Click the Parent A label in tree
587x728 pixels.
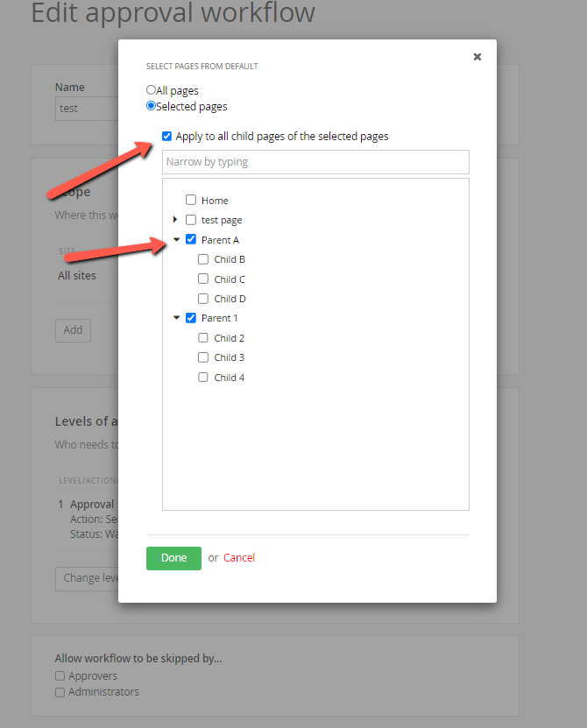point(220,240)
